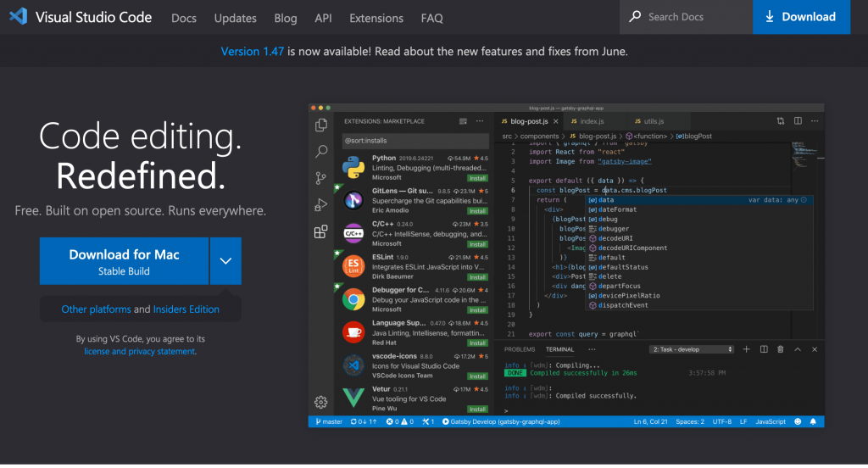
Task: Click the Search Docs field
Action: 687,17
